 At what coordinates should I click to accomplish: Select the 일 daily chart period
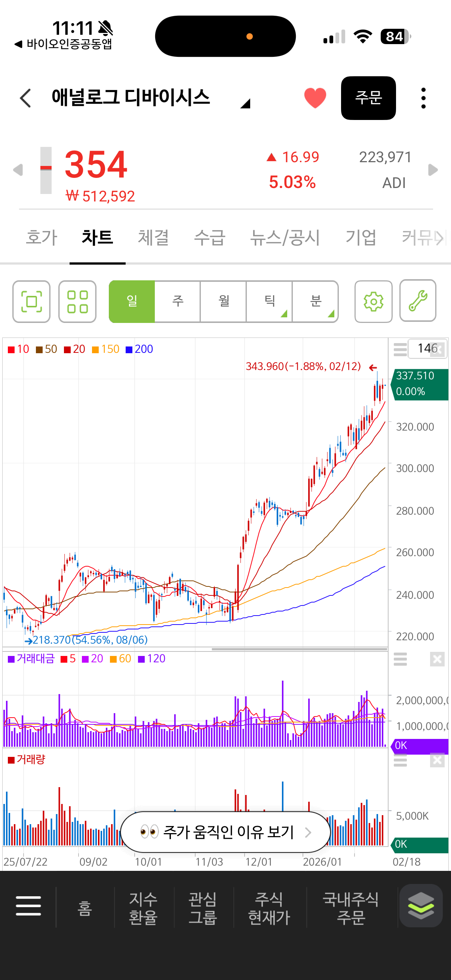pyautogui.click(x=132, y=302)
